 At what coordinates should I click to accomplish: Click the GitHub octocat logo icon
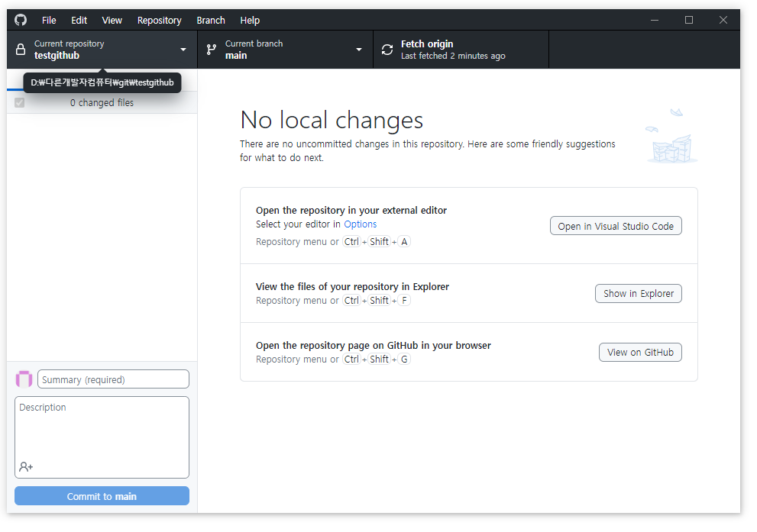point(21,20)
